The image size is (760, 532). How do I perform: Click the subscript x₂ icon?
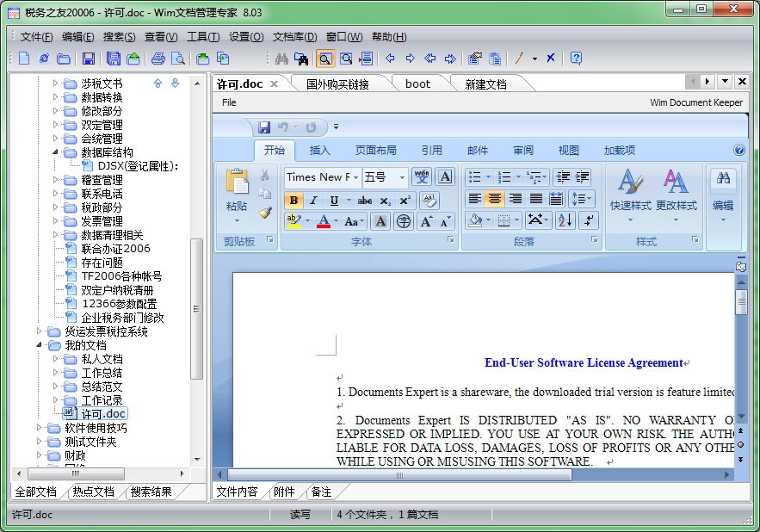386,201
